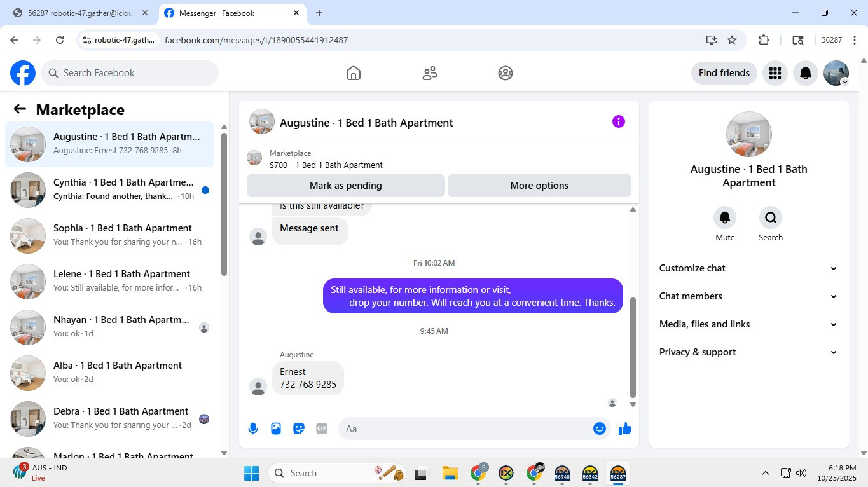
Task: Open browser extensions puzzle icon
Action: point(764,40)
